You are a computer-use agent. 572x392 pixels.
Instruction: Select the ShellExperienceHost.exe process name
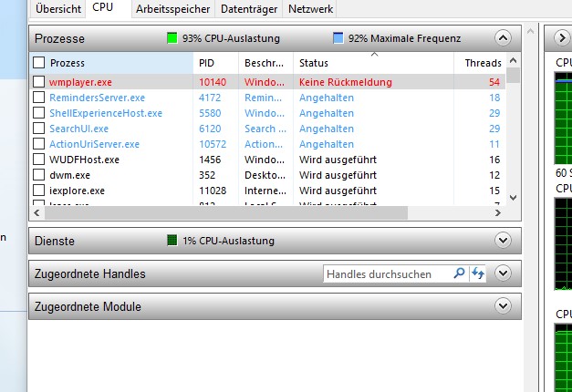click(106, 113)
